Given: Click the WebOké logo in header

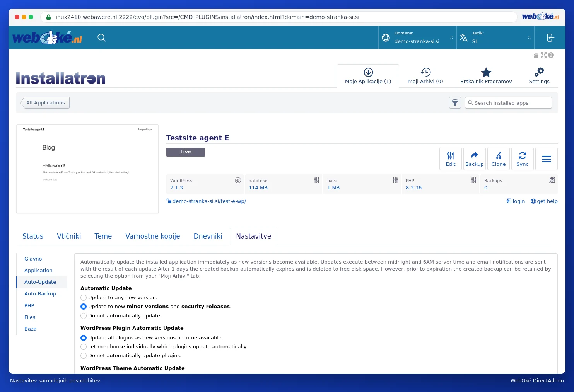Looking at the screenshot, I should tap(47, 37).
